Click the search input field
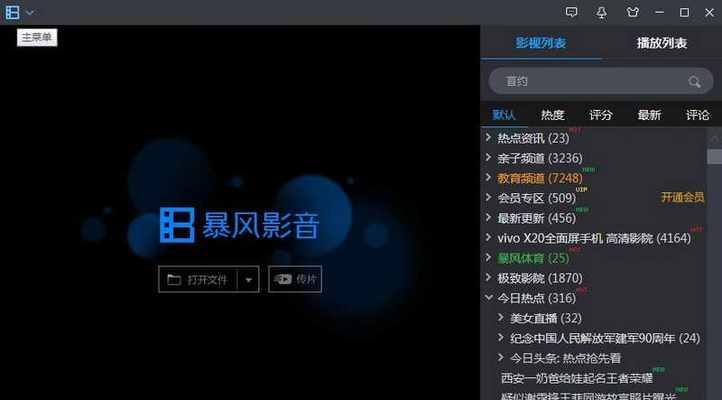722x400 pixels. (x=600, y=81)
